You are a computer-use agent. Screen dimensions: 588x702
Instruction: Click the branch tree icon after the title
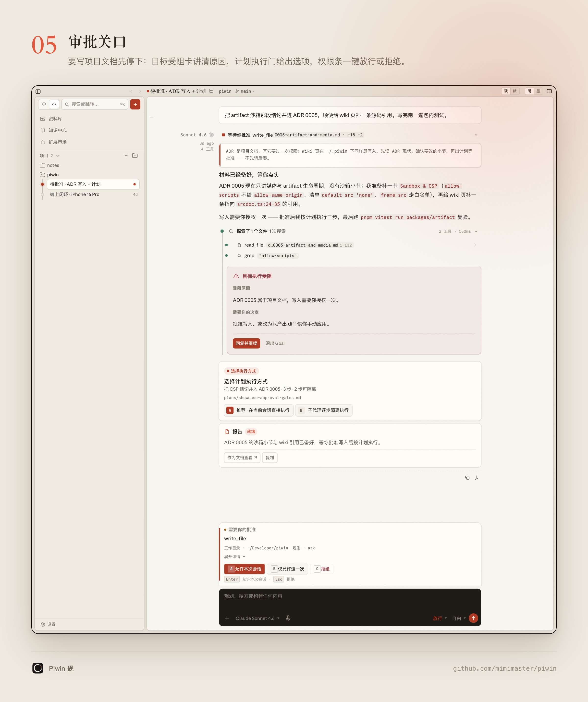click(x=211, y=91)
